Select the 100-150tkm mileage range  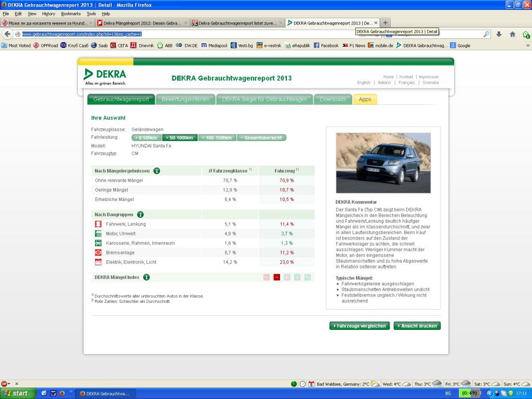217,138
